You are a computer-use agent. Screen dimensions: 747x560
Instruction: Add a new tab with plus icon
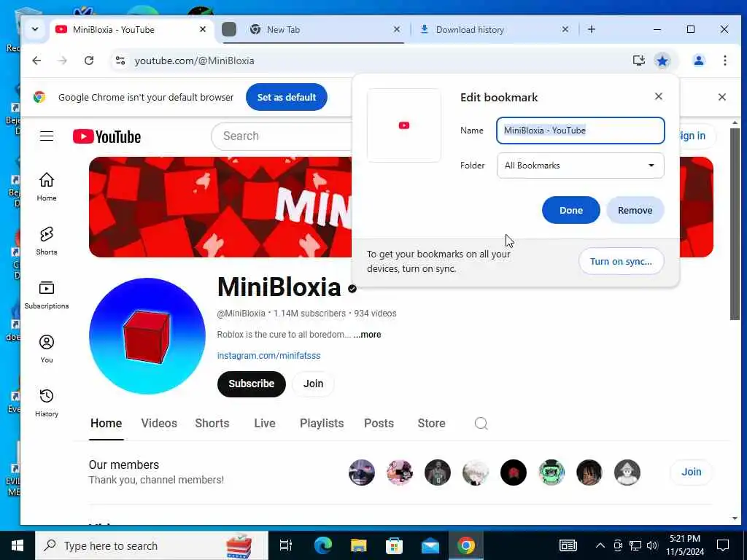tap(591, 29)
